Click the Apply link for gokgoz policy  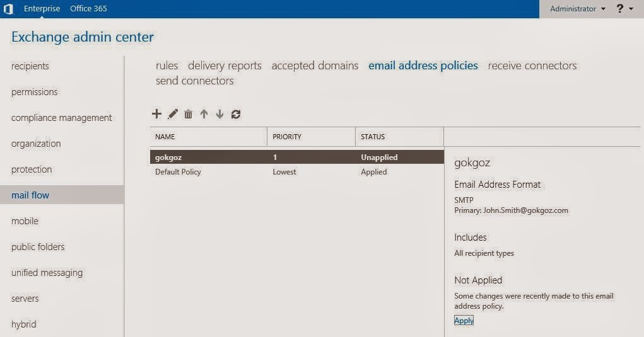tap(464, 321)
